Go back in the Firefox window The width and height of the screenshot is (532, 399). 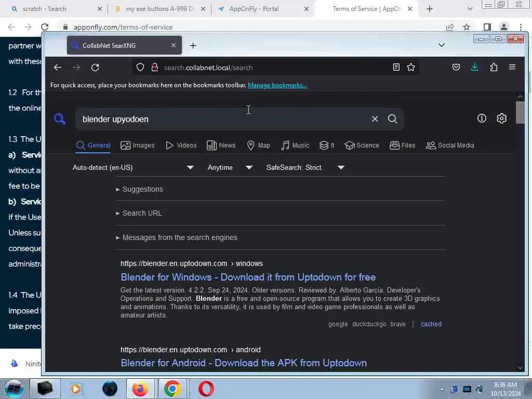[x=58, y=68]
